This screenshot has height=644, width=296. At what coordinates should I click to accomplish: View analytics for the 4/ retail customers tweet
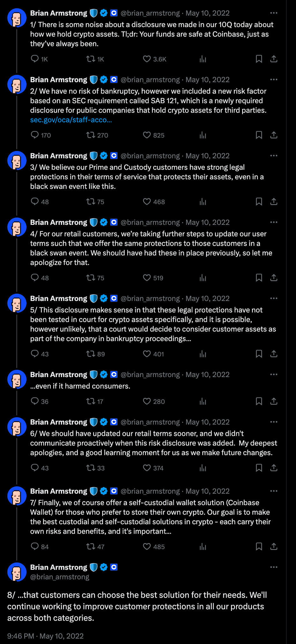pos(203,278)
